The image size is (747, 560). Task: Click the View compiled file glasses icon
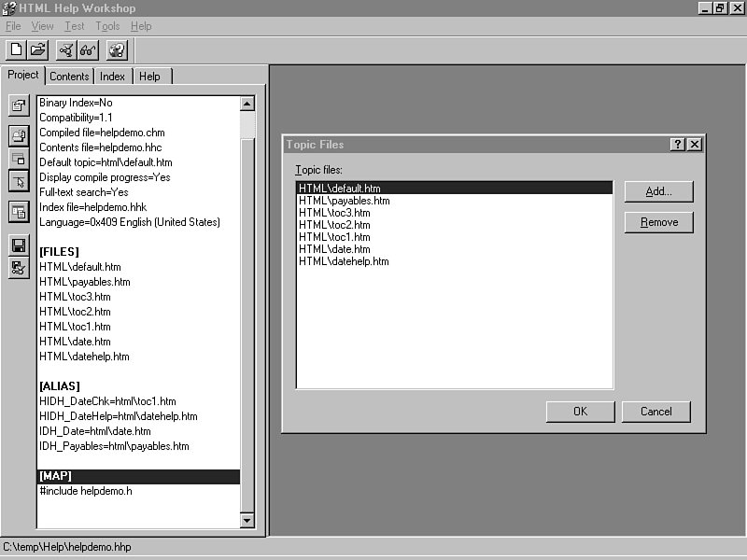(x=88, y=50)
